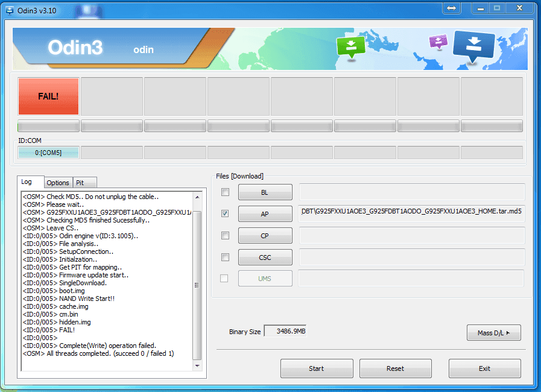Click the empty CSC file path field
This screenshot has height=392, width=541.
pyautogui.click(x=412, y=257)
